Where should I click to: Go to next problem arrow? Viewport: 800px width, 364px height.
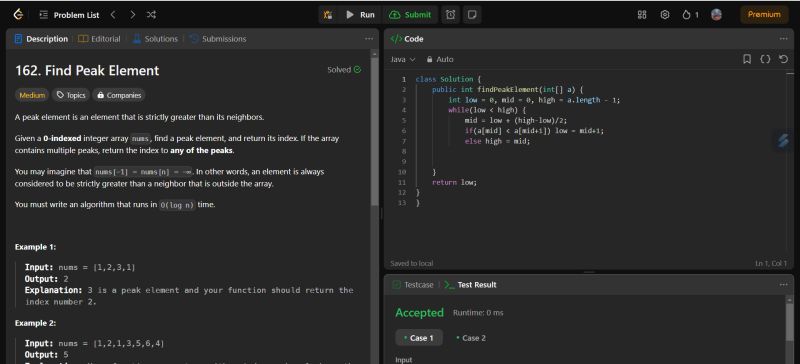pos(132,15)
